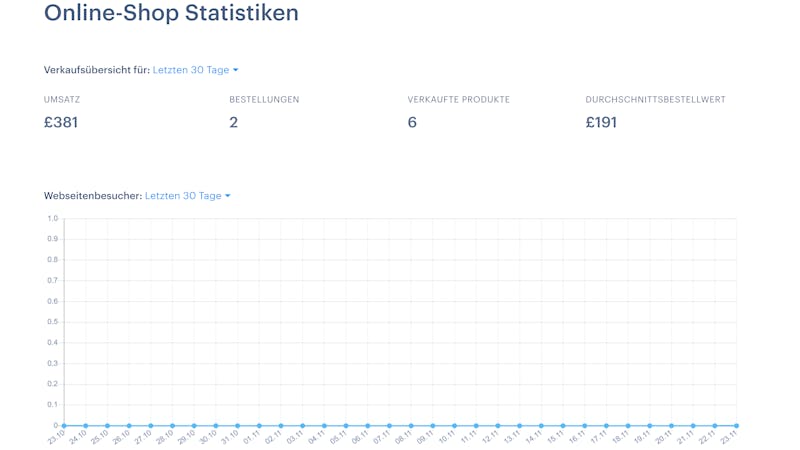Select the Verkaufte Produkte value 6
This screenshot has height=450, width=800.
[412, 122]
